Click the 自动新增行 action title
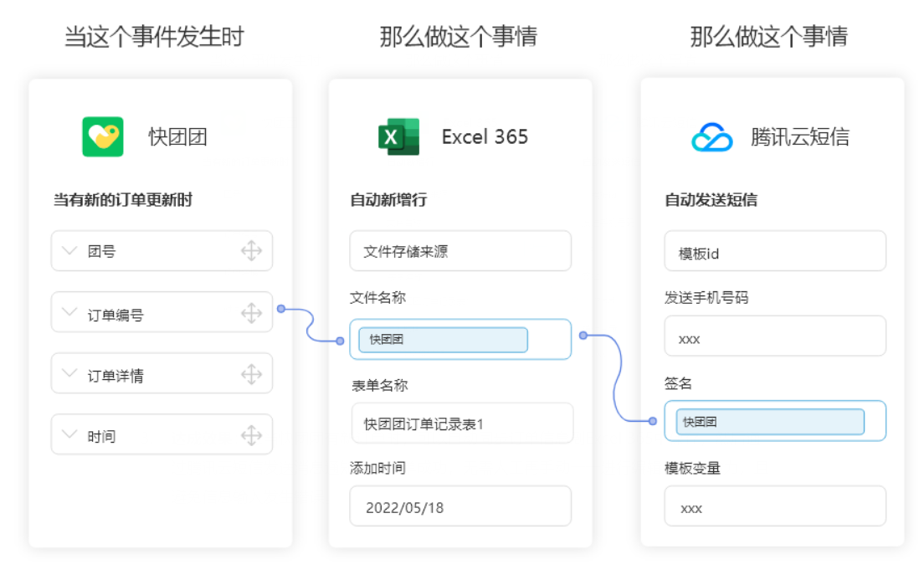 [x=389, y=200]
